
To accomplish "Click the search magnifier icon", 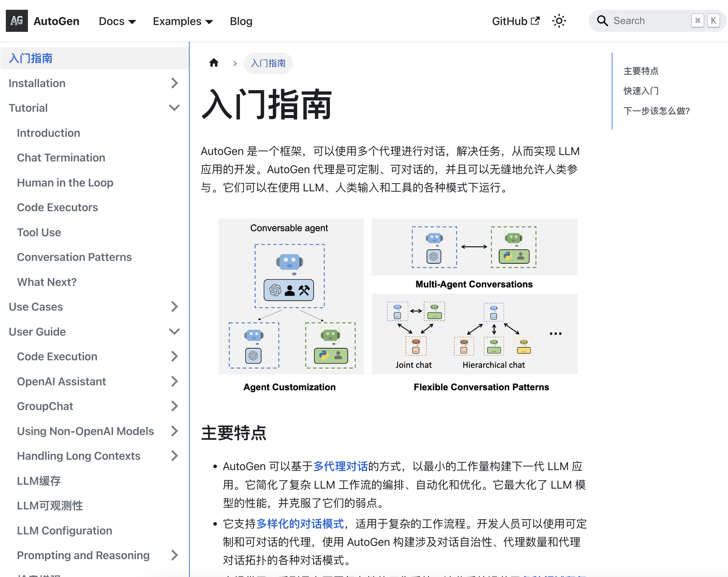I will click(x=602, y=20).
